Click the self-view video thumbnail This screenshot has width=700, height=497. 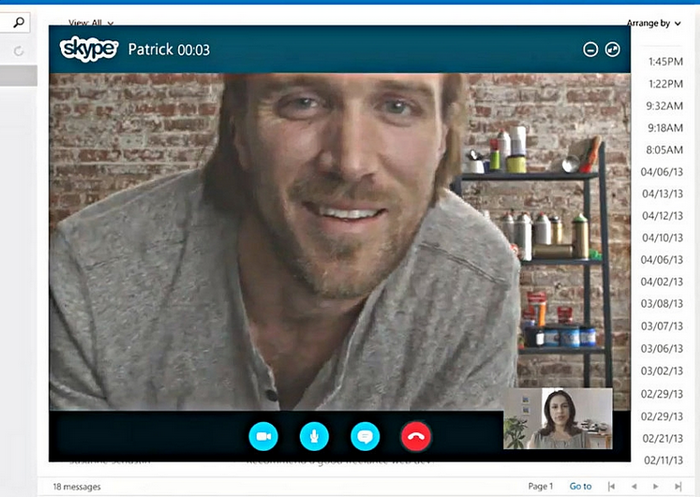tap(557, 418)
